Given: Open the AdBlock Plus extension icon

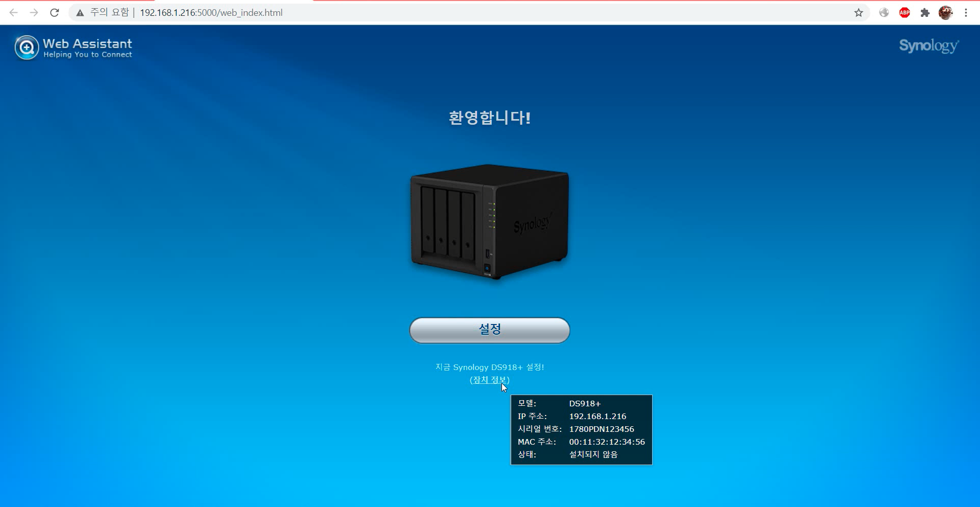Looking at the screenshot, I should point(904,13).
